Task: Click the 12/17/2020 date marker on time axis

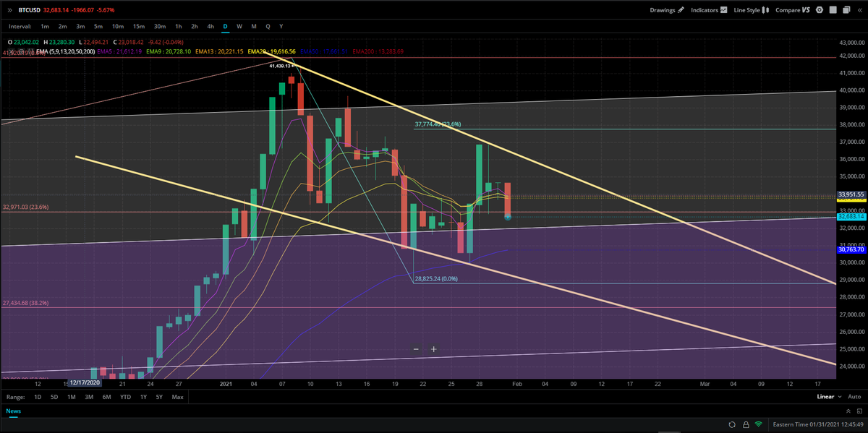Action: coord(84,383)
